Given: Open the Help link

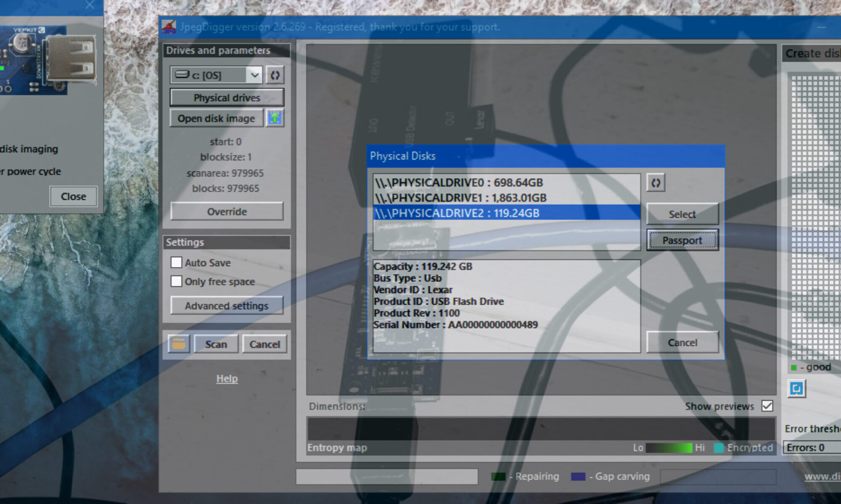Looking at the screenshot, I should 227,378.
